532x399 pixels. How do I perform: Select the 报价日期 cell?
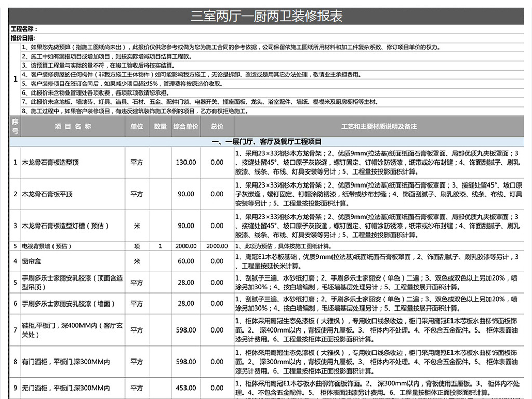click(x=23, y=38)
